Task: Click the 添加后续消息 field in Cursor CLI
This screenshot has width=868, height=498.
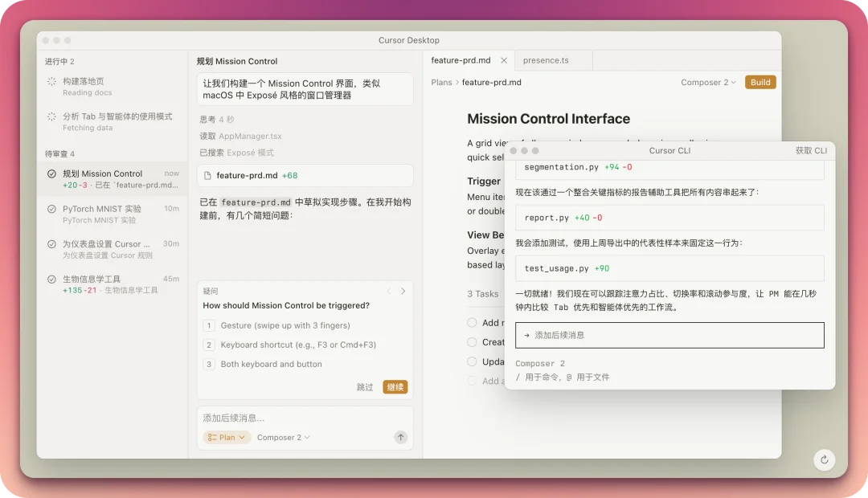Action: point(669,335)
